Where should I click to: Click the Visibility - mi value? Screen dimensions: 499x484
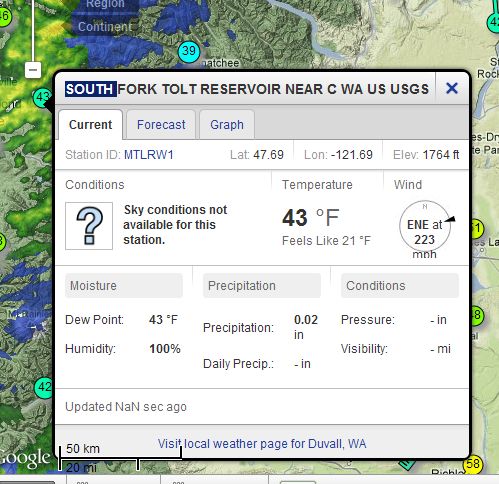point(440,349)
